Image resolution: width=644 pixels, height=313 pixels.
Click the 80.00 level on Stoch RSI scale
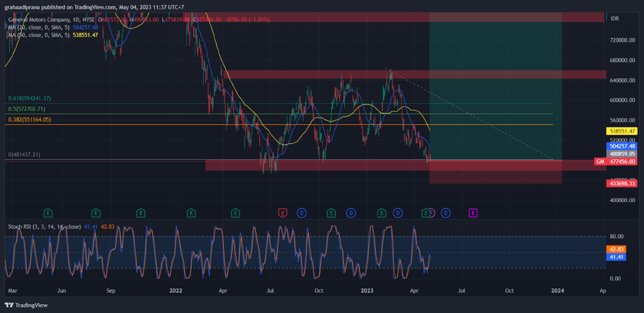[x=616, y=237]
